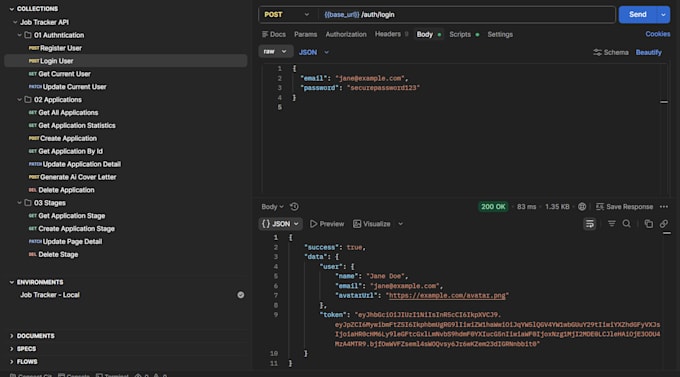This screenshot has height=377, width=680.
Task: Open the Authorization tab
Action: 346,34
